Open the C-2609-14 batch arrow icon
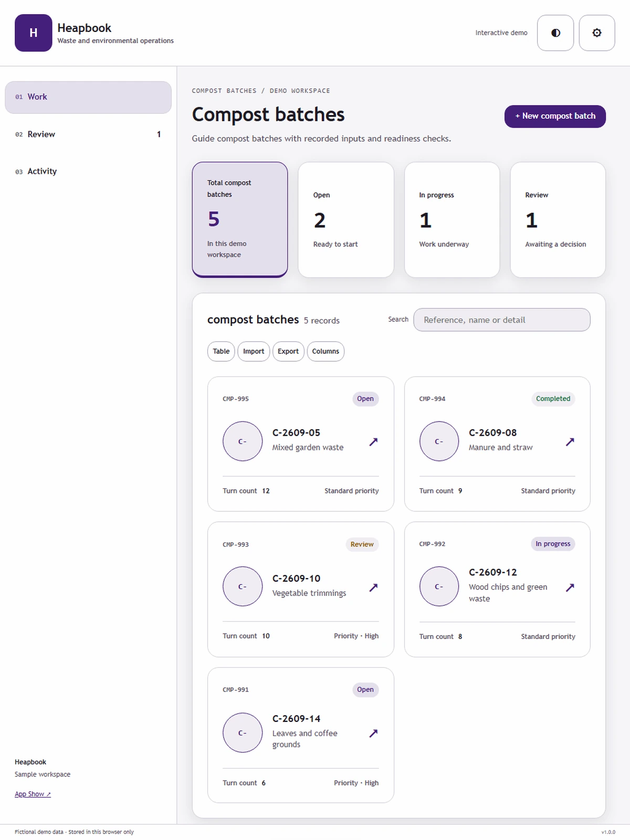This screenshot has width=630, height=840. click(x=373, y=733)
